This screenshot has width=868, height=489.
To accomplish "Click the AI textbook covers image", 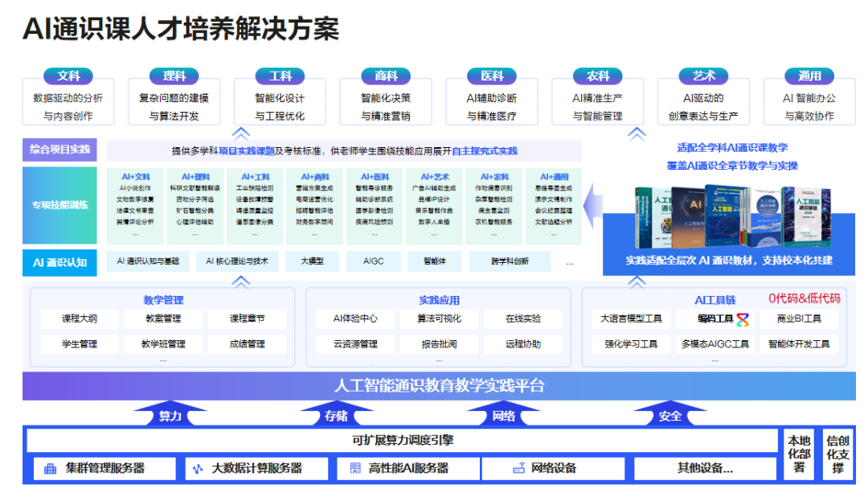I will (733, 217).
